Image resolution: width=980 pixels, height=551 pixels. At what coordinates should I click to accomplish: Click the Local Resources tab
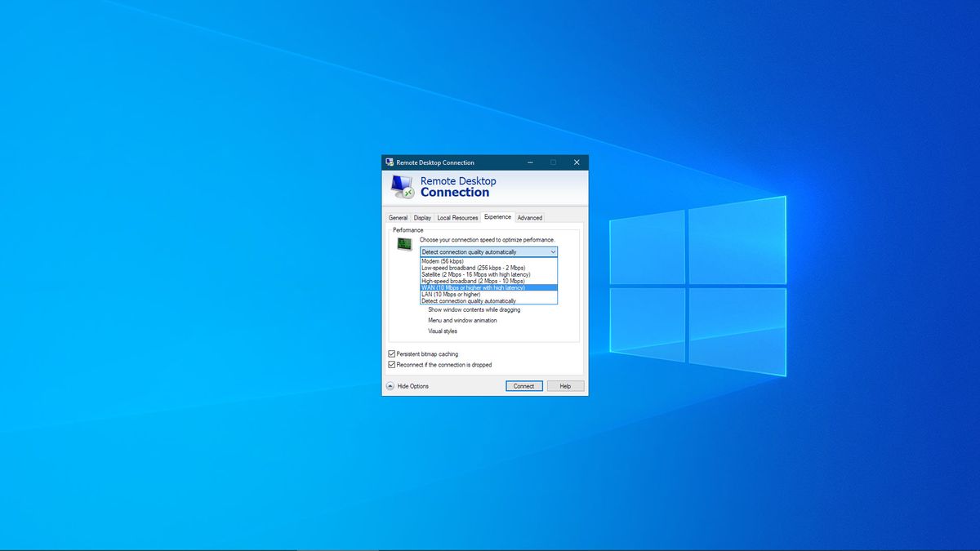(x=457, y=217)
